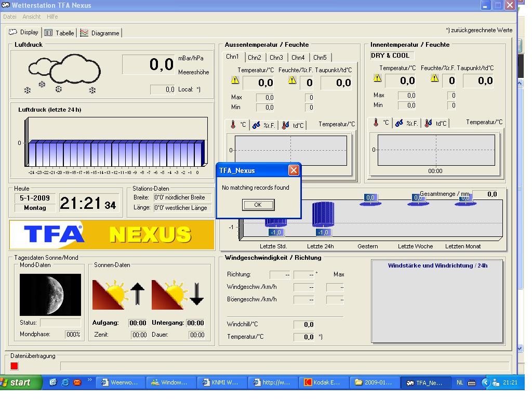Select the Chn2 outdoor channel tab
The height and width of the screenshot is (399, 532).
255,58
